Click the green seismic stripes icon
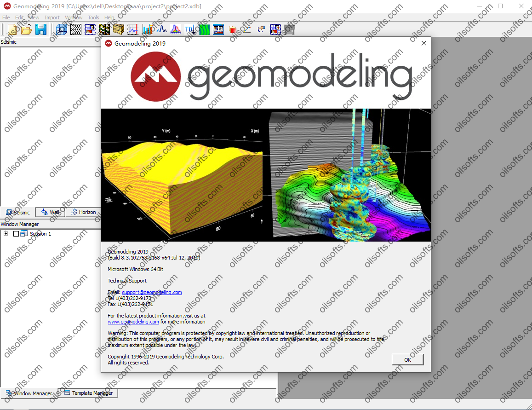This screenshot has width=532, height=410. [204, 29]
